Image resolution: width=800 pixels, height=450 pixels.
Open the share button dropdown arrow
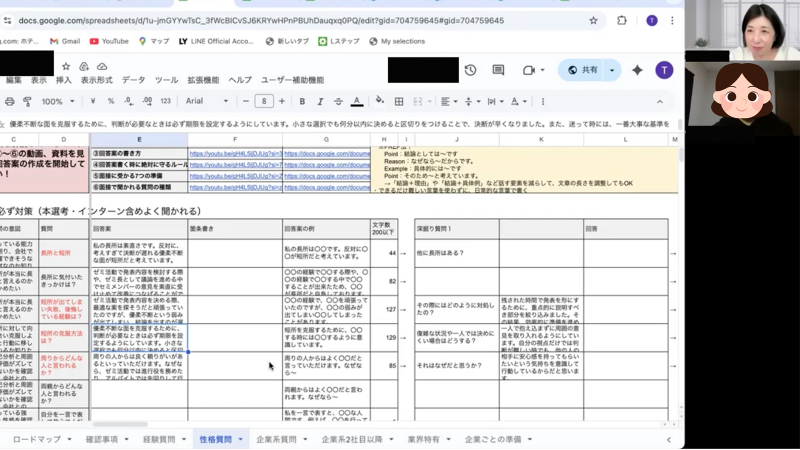612,70
